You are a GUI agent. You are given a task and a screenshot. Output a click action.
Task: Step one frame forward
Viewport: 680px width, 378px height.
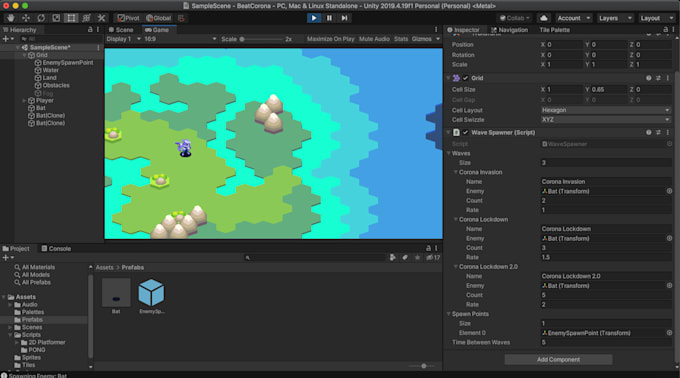coord(344,18)
